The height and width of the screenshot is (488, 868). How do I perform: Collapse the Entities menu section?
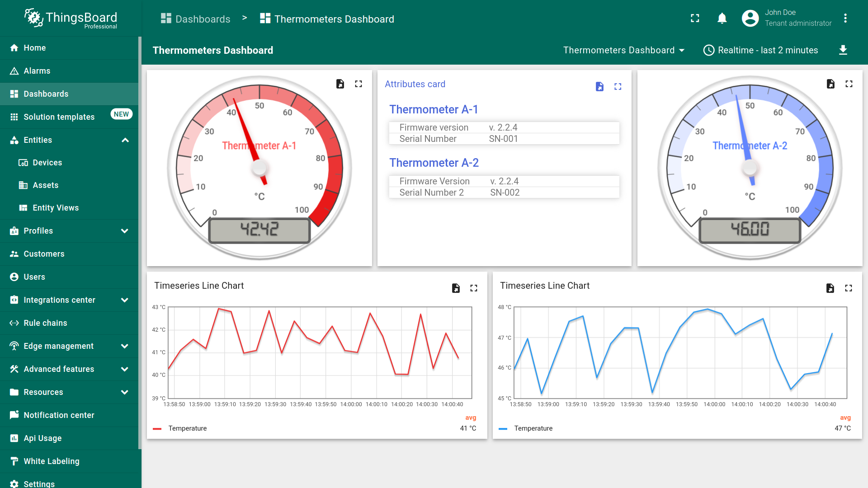click(x=125, y=140)
